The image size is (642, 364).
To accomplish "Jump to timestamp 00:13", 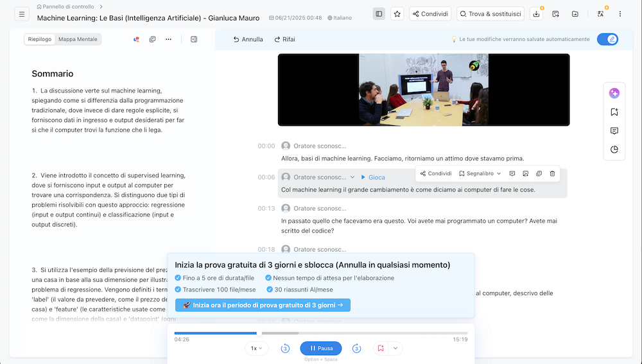I will pos(266,209).
